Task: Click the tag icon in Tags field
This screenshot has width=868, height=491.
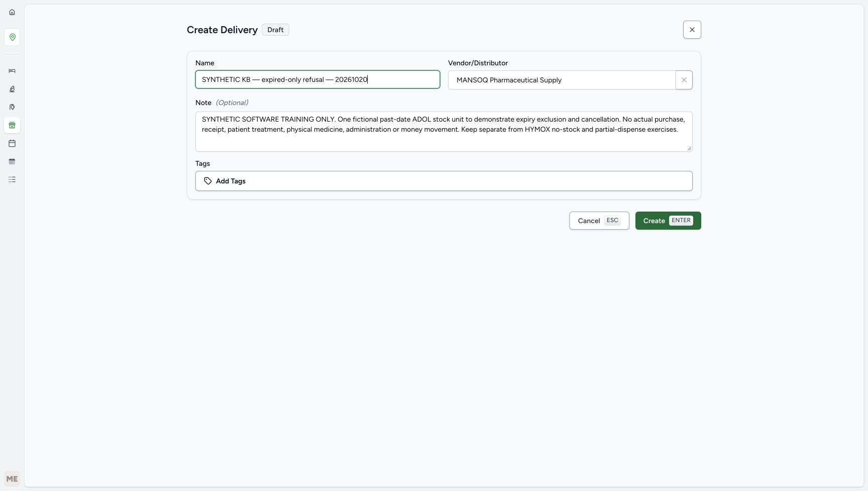Action: pos(208,181)
